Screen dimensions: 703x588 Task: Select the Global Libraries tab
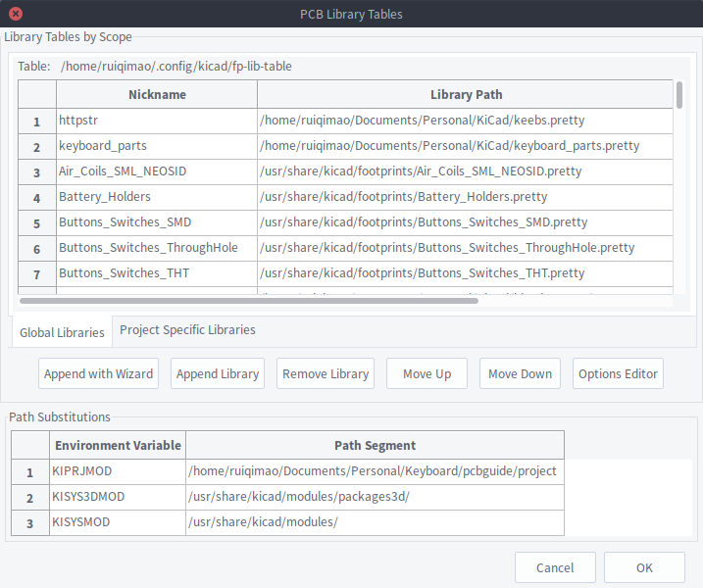(x=62, y=332)
